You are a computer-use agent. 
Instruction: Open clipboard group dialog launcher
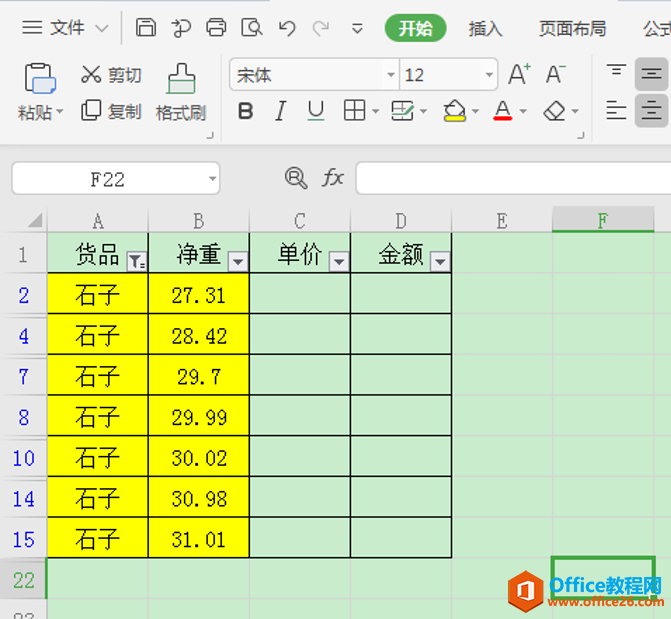click(210, 135)
